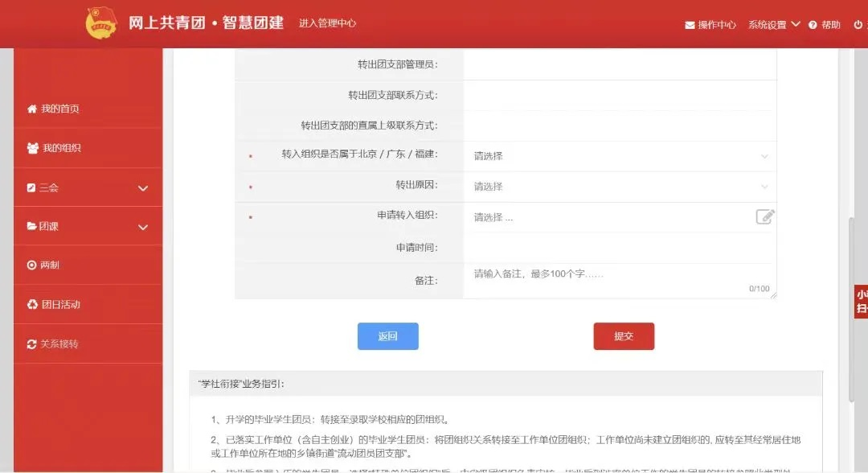
Task: Click the red 提交 button
Action: (x=624, y=336)
